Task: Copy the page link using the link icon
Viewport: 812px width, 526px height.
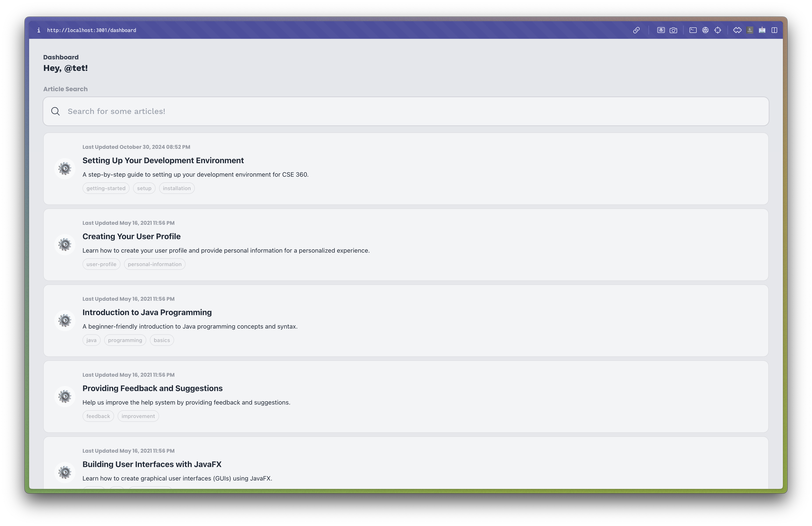Action: tap(637, 30)
